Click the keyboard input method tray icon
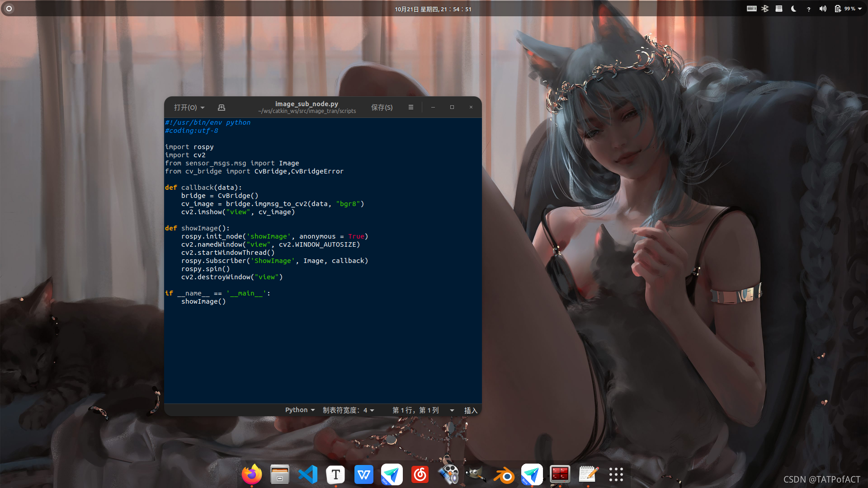 [x=752, y=9]
